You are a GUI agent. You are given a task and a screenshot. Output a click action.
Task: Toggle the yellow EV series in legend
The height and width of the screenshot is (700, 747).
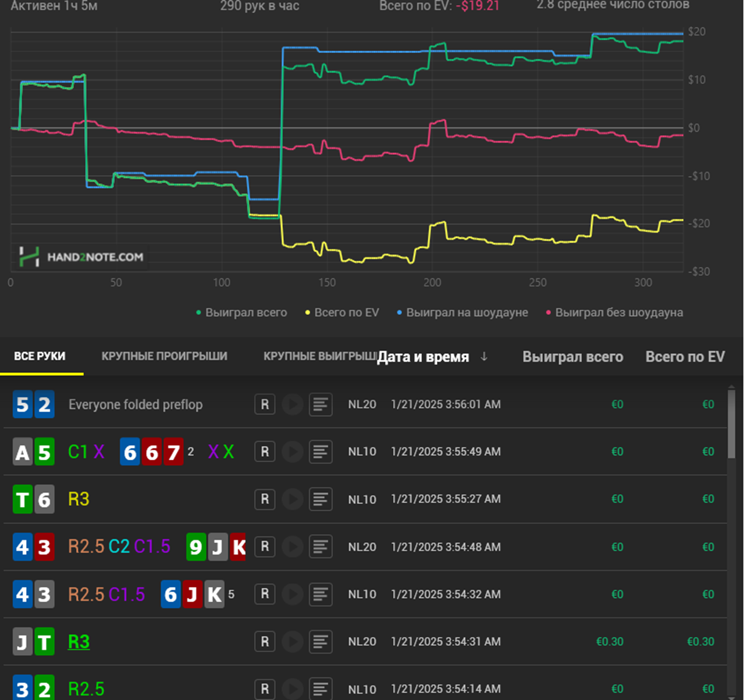coord(342,312)
